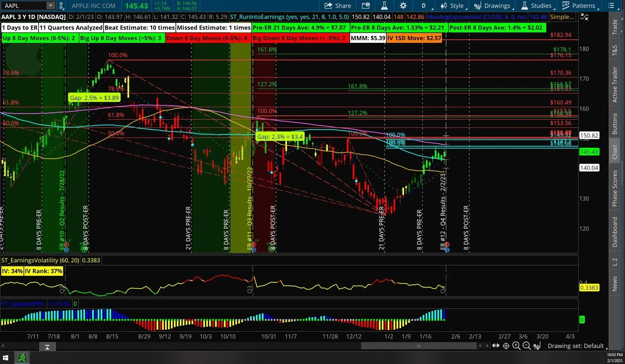Screen dimensions: 625x364
Task: Switch to the News side tab
Action: pyautogui.click(x=615, y=284)
